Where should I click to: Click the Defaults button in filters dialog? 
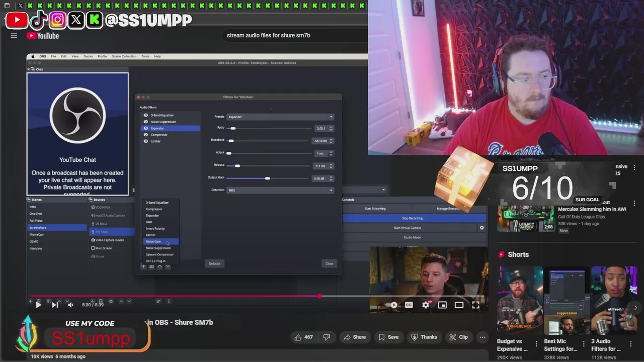[215, 263]
